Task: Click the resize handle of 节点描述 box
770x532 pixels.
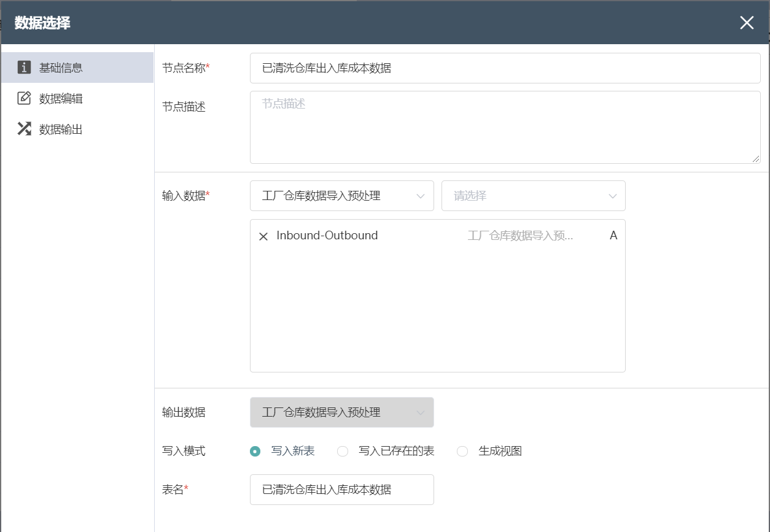Action: pos(756,159)
